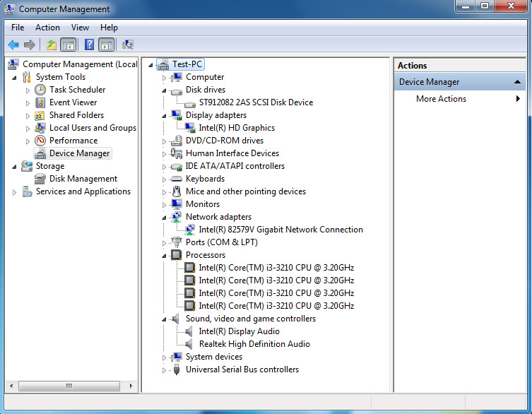Click the Disk Management icon
The width and height of the screenshot is (532, 414).
pos(40,179)
